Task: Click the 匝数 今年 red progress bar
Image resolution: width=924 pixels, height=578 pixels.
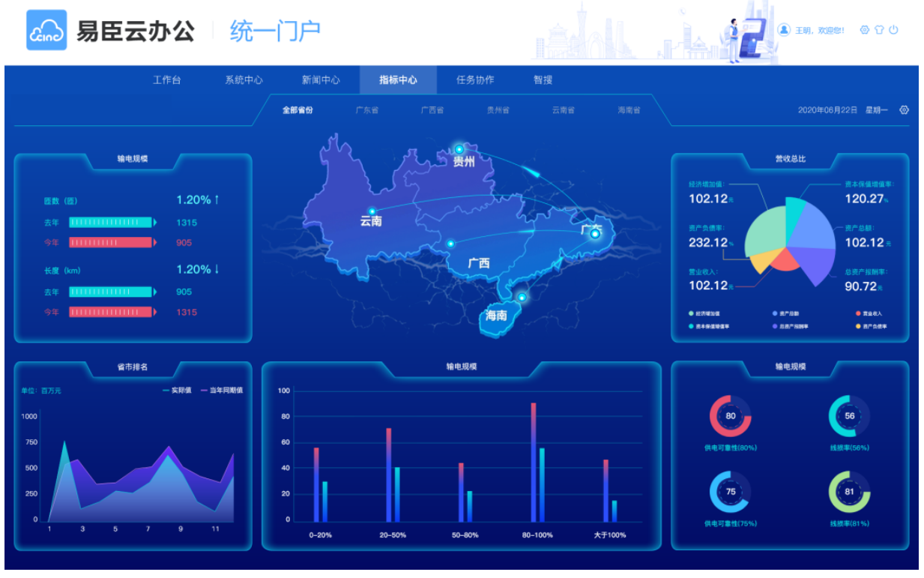Action: point(111,242)
